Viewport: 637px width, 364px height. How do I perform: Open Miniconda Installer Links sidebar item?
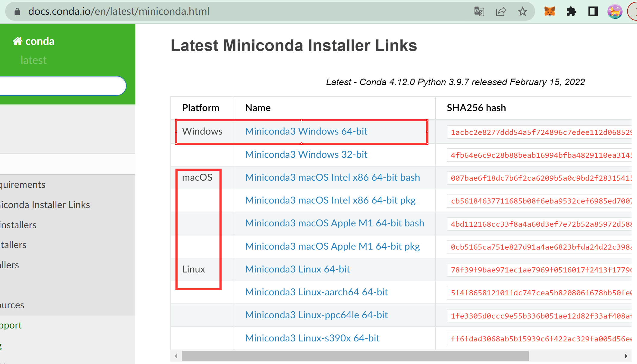pyautogui.click(x=45, y=205)
